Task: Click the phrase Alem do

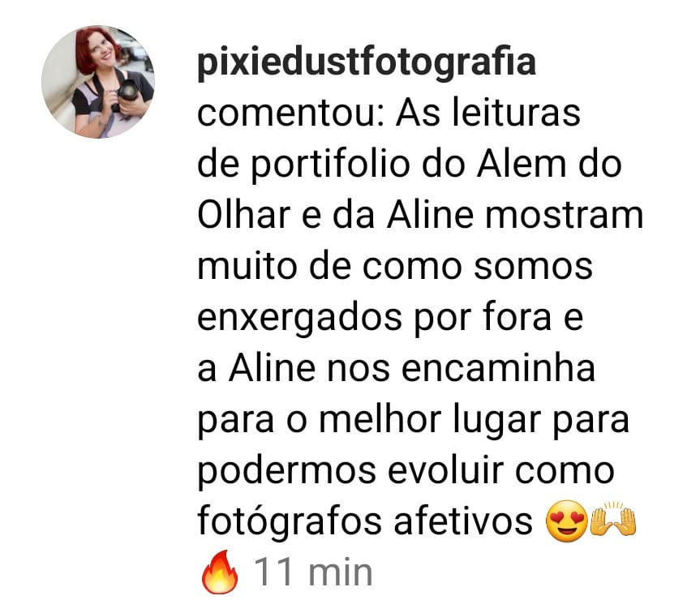Action: coord(548,164)
